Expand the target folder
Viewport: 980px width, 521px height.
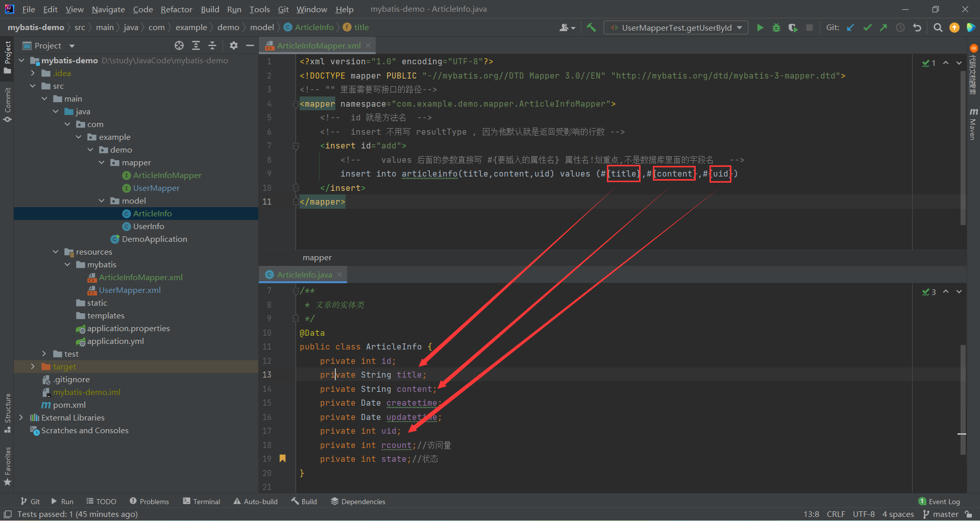(33, 366)
